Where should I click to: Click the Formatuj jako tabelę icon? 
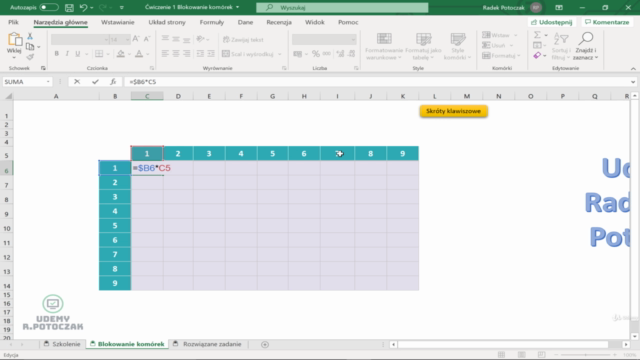tap(423, 39)
